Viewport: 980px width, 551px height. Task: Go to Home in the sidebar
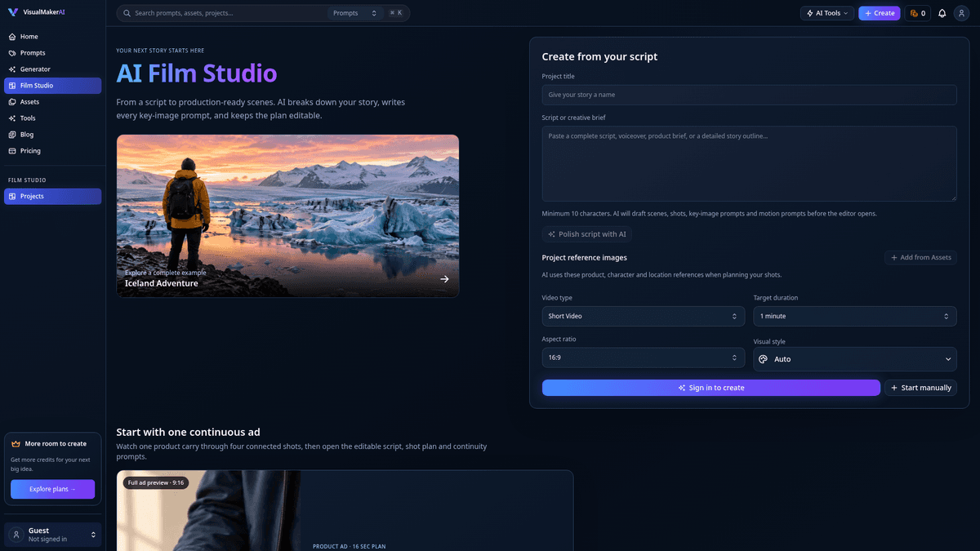click(x=53, y=37)
